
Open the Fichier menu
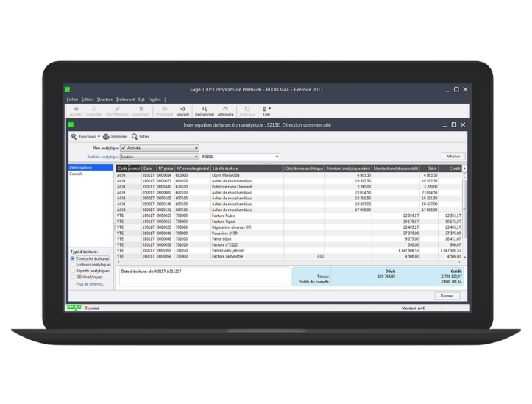tap(72, 99)
